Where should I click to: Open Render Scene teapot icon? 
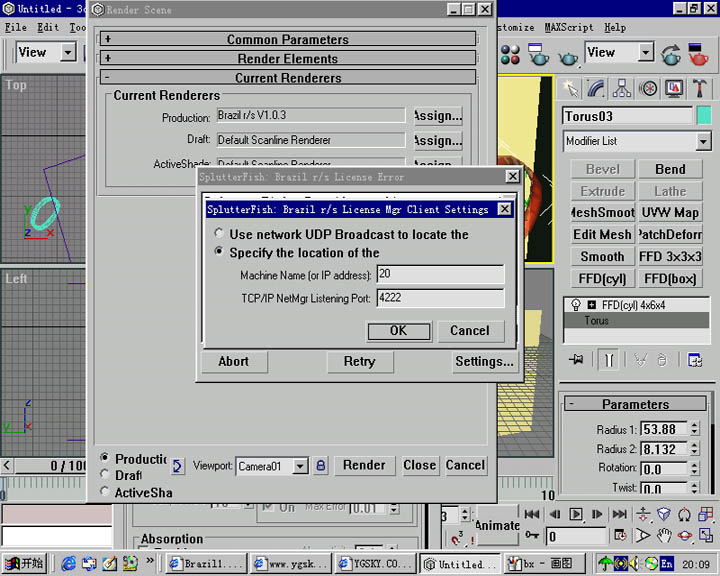click(x=537, y=54)
